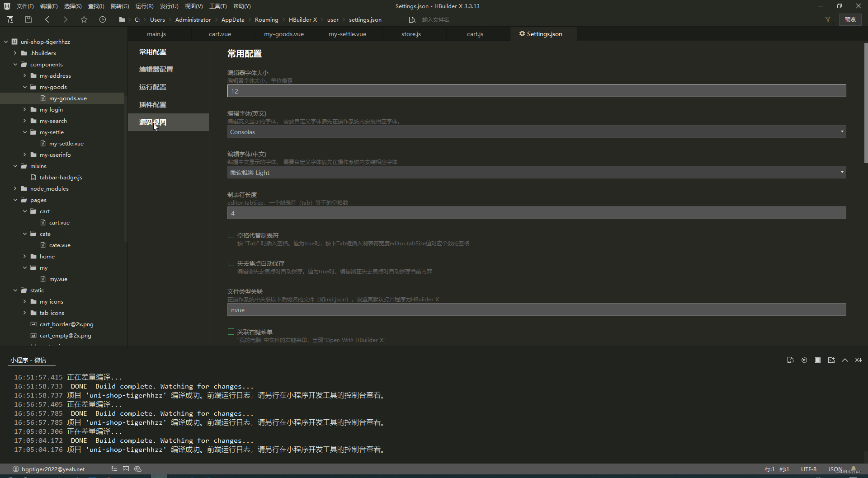The height and width of the screenshot is (478, 868).
Task: Click the tab size field showing 4
Action: [537, 213]
